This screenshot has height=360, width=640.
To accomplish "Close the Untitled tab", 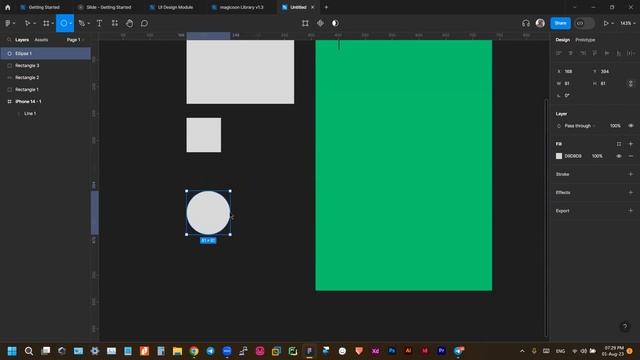I will click(x=313, y=7).
